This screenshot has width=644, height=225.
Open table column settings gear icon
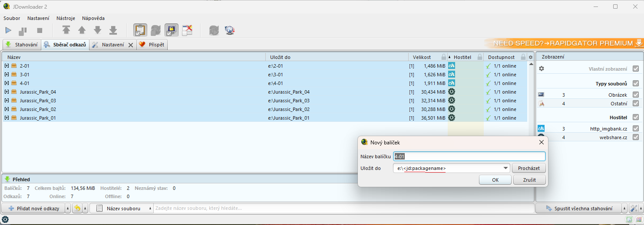[x=530, y=57]
